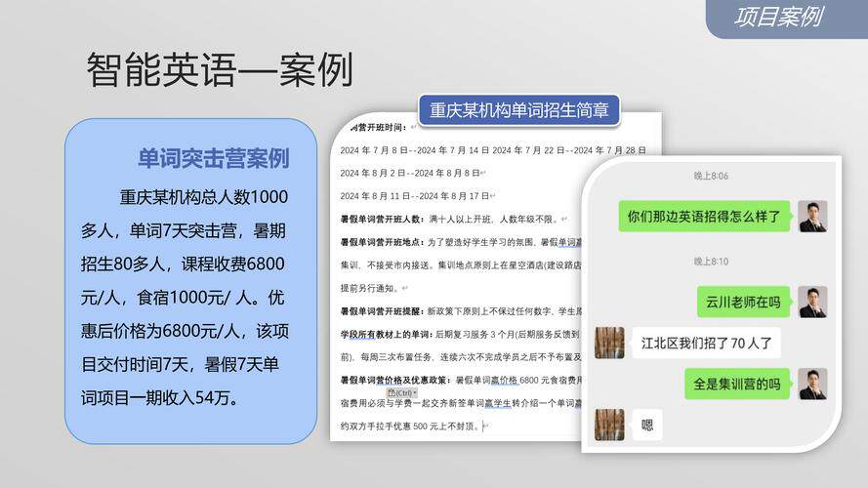Click the avatar beside 云川老师在吗
This screenshot has height=488, width=868.
(812, 303)
